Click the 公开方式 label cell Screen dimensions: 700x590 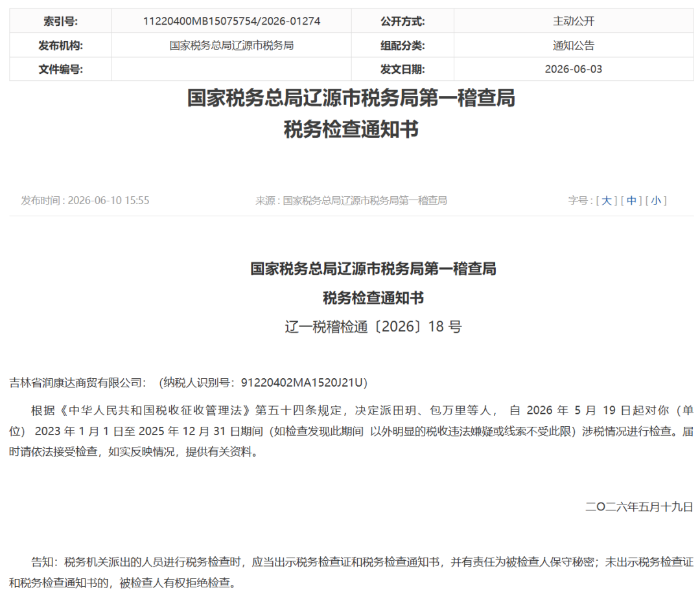coord(402,21)
